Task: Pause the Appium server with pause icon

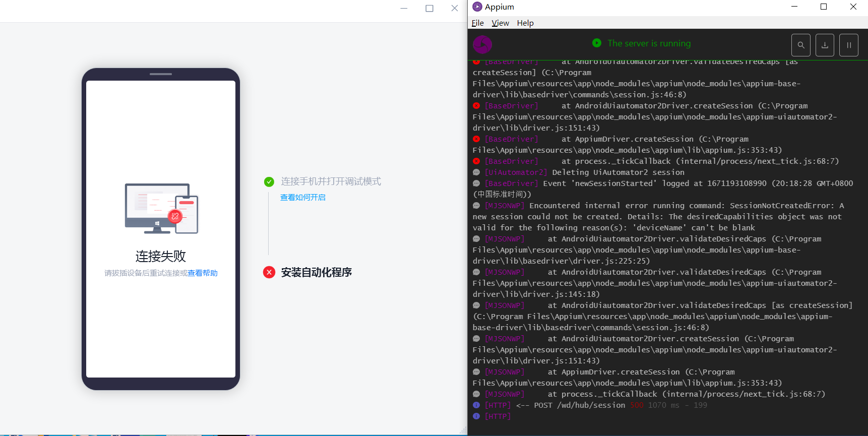Action: coord(849,45)
